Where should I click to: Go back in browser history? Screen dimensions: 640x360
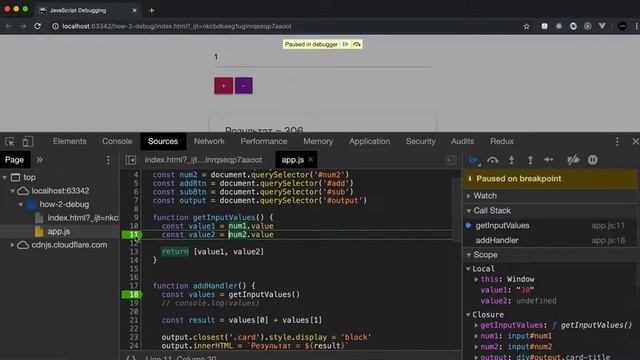tap(9, 26)
